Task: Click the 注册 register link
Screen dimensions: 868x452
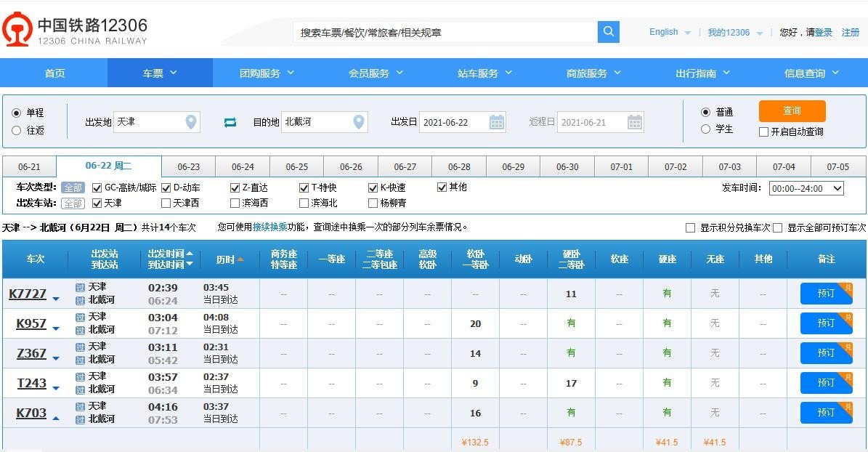Action: coord(851,32)
